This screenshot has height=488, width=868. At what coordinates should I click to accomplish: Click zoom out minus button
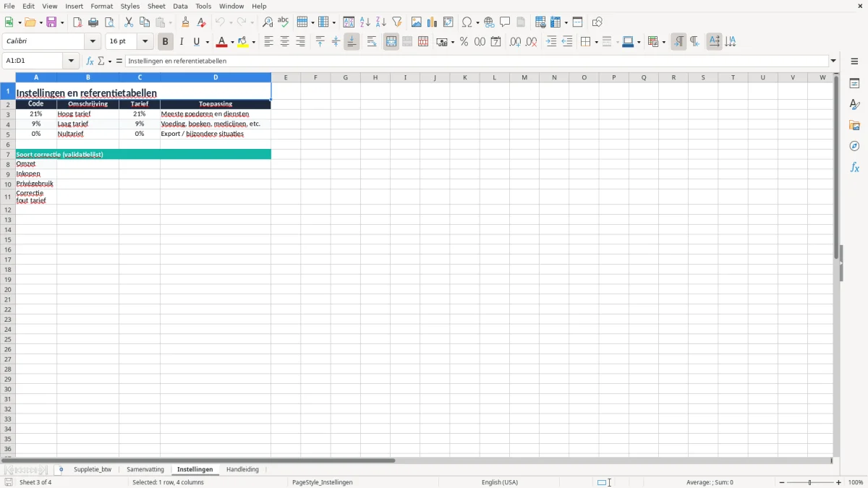(782, 482)
